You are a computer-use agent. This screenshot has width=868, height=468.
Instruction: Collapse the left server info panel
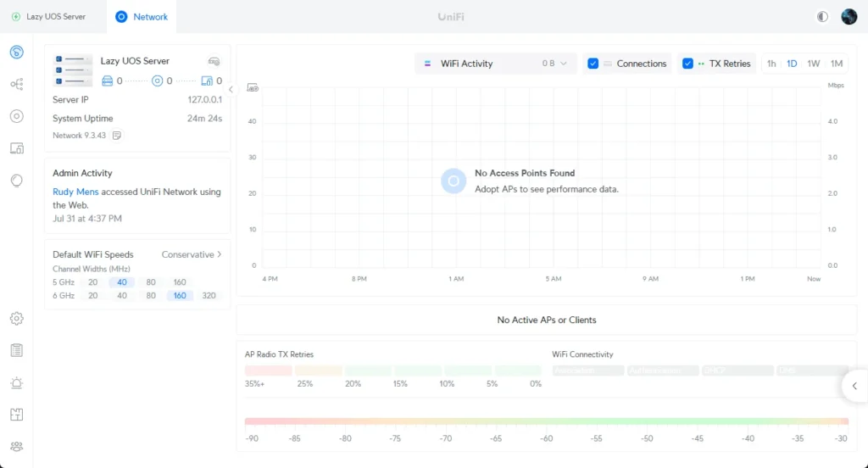click(231, 90)
